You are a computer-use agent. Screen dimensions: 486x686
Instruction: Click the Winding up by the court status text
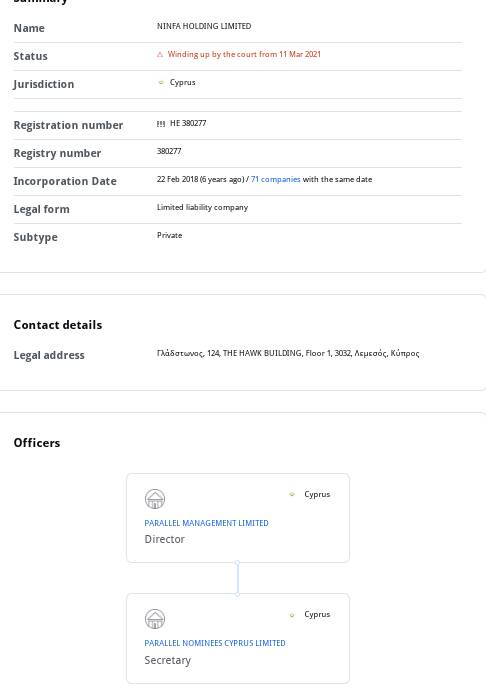coord(244,54)
